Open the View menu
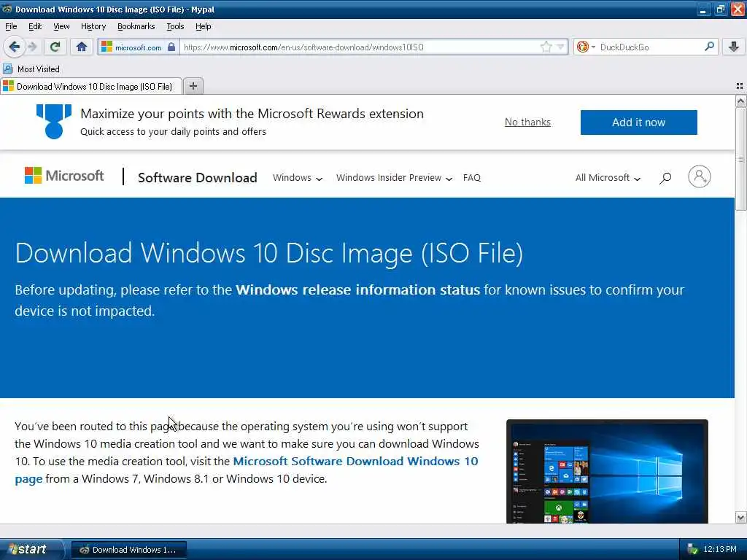Screen dimensions: 747x560 (x=61, y=26)
